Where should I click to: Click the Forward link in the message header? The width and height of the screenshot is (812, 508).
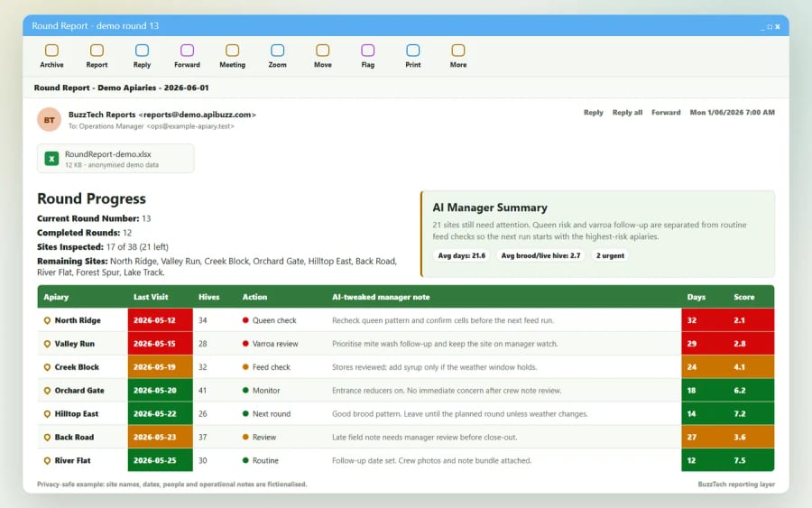click(x=666, y=113)
